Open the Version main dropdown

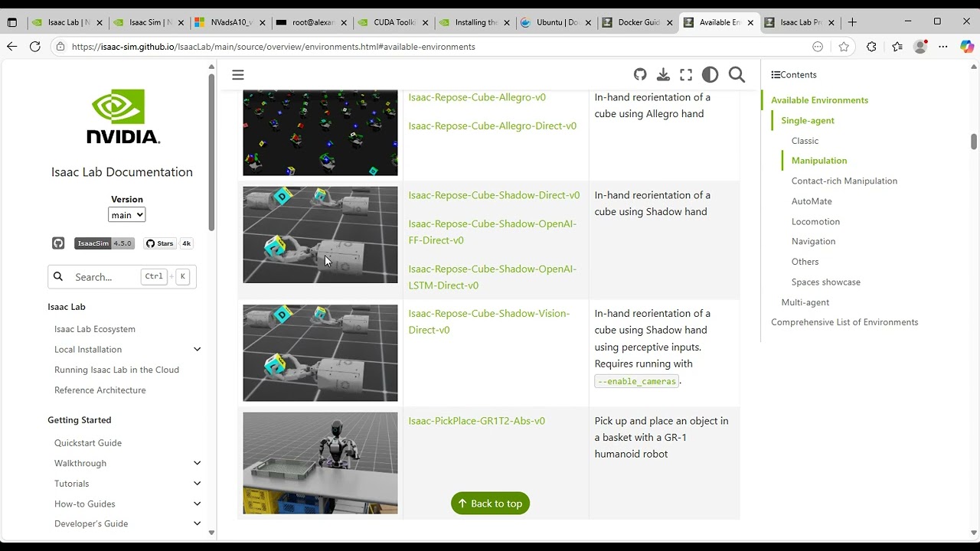click(126, 215)
